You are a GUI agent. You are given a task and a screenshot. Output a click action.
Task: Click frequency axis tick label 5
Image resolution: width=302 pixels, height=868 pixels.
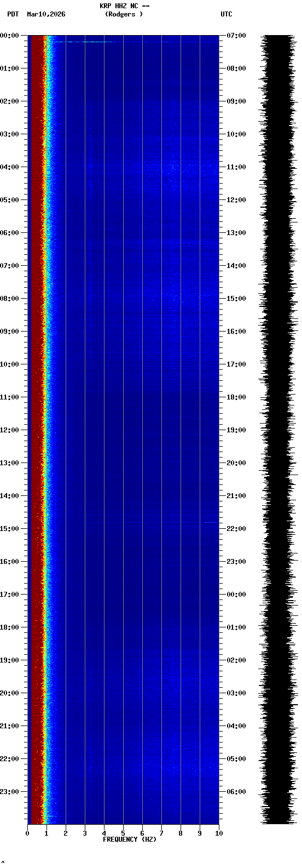tap(123, 833)
